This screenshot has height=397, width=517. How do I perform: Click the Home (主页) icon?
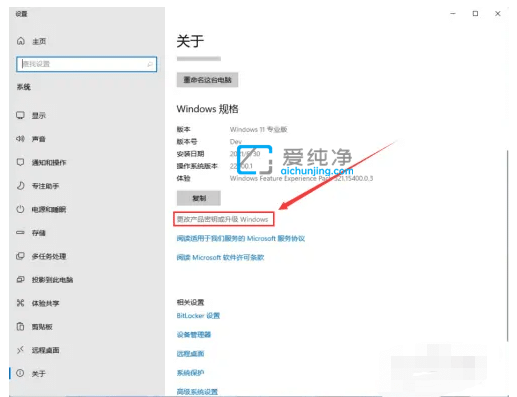(21, 41)
